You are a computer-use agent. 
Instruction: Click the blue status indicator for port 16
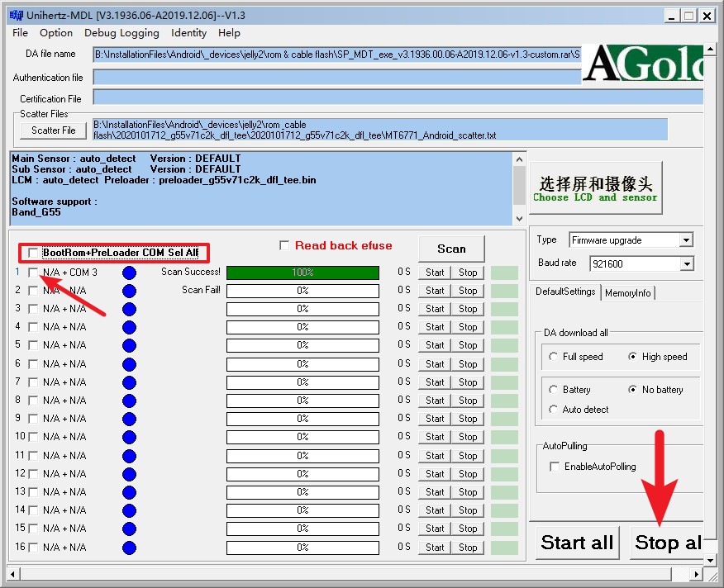(129, 548)
